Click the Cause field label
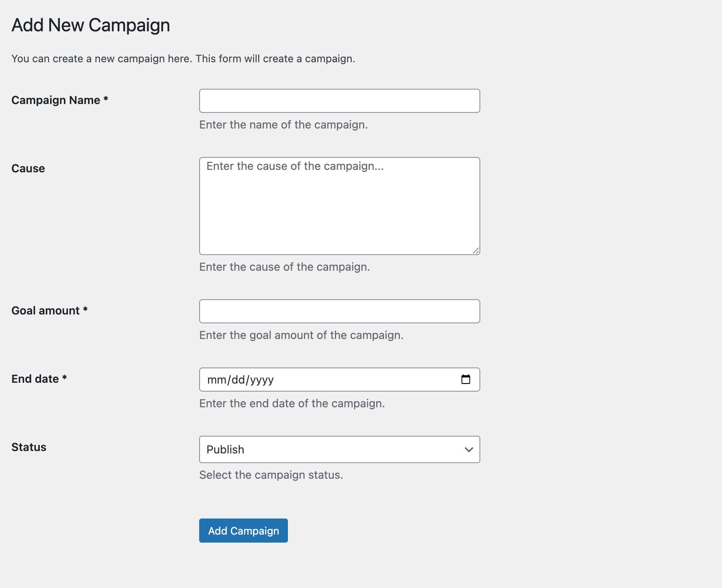The image size is (722, 588). tap(28, 168)
